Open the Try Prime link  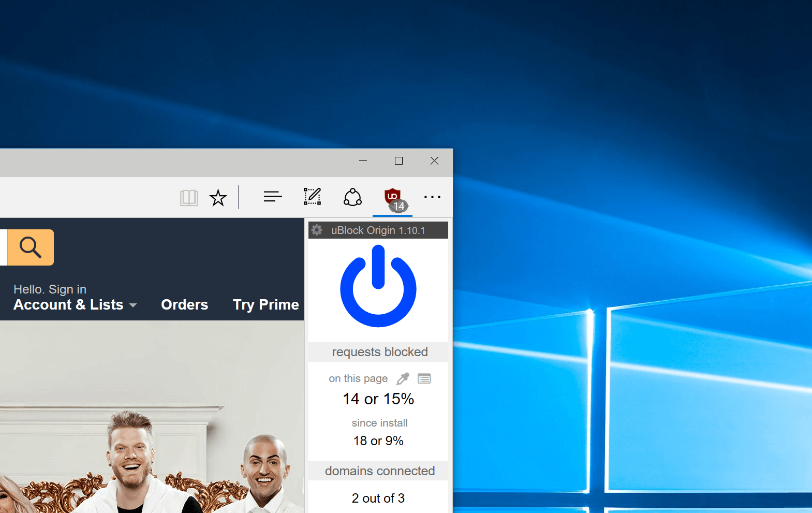tap(266, 304)
